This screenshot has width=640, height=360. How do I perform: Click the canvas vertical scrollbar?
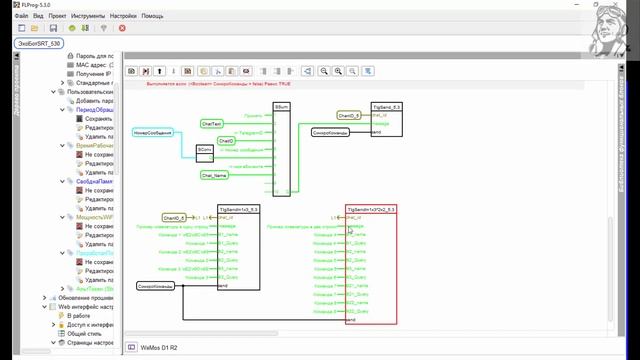tap(610, 269)
